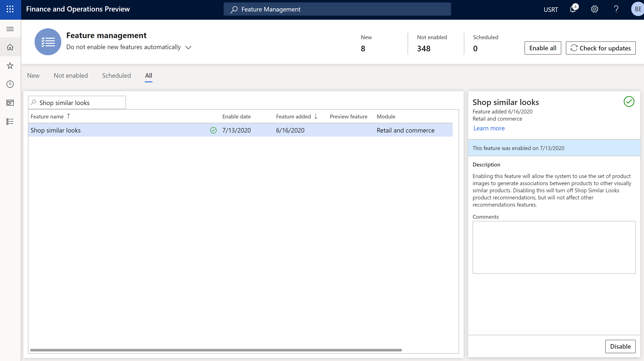The image size is (644, 361).
Task: Open the navigation hamburger menu
Action: 10,29
